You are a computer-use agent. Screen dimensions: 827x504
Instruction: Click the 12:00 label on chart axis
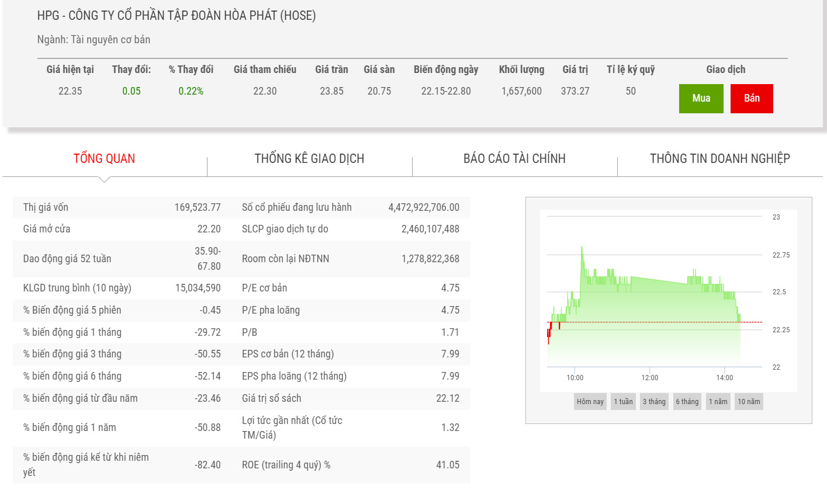tap(649, 378)
